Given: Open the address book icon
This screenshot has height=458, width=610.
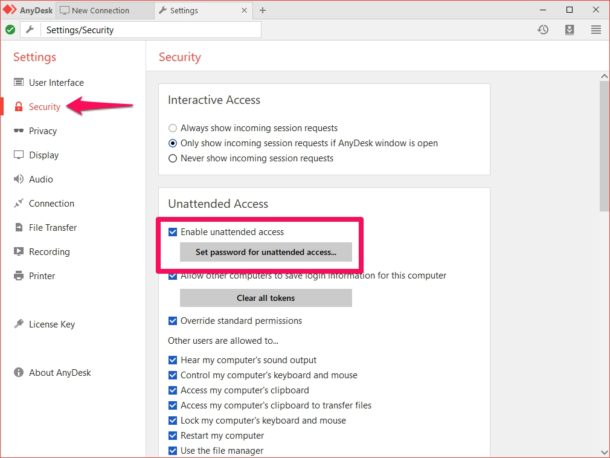Looking at the screenshot, I should [x=569, y=30].
